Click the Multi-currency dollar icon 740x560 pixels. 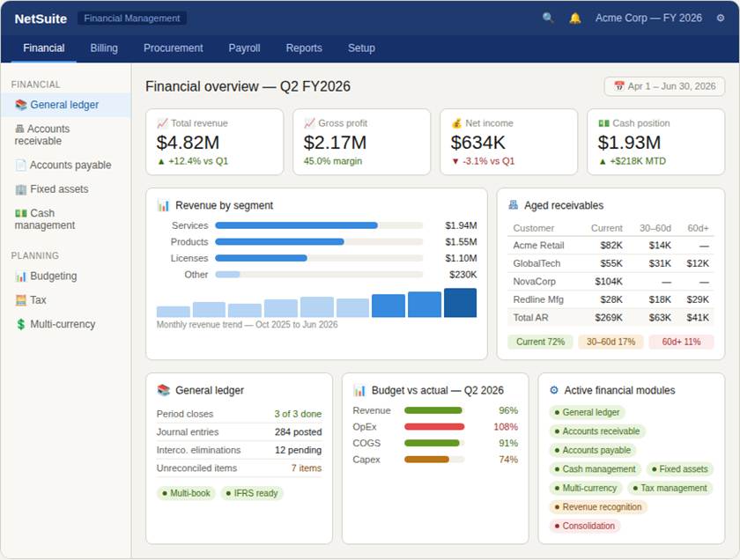point(21,324)
